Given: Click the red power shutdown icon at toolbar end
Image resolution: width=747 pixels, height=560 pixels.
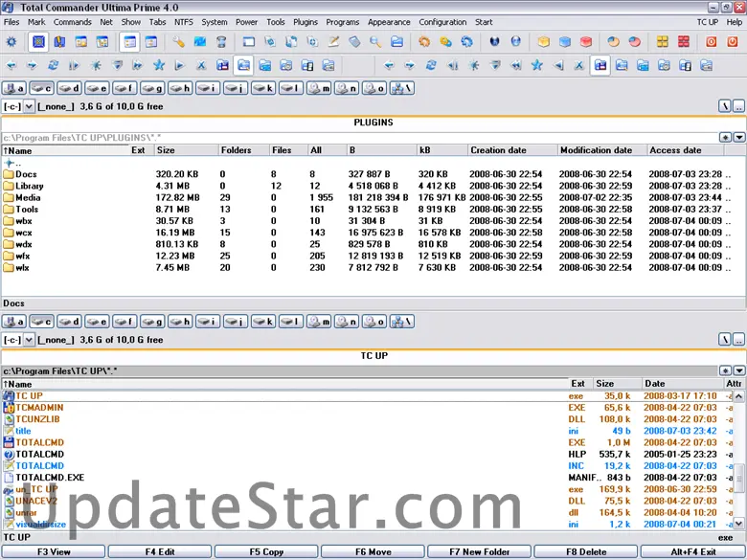Looking at the screenshot, I should [x=733, y=42].
